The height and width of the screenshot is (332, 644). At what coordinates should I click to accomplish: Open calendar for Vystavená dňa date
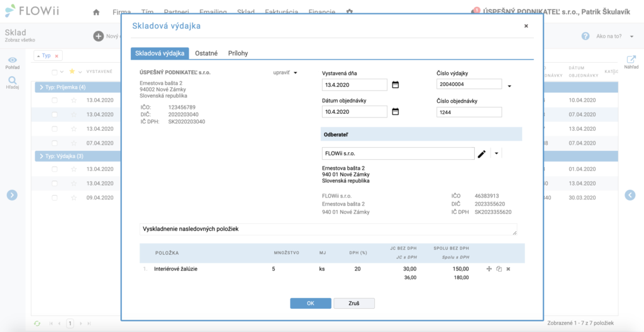coord(396,85)
